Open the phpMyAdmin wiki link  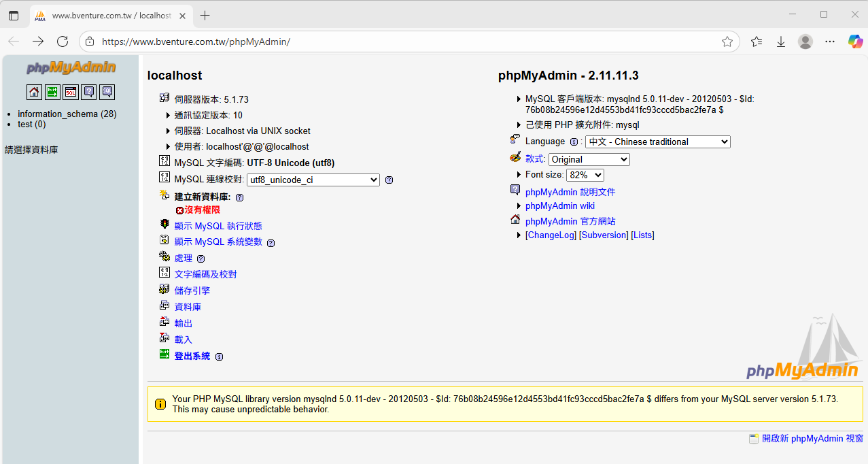click(560, 205)
